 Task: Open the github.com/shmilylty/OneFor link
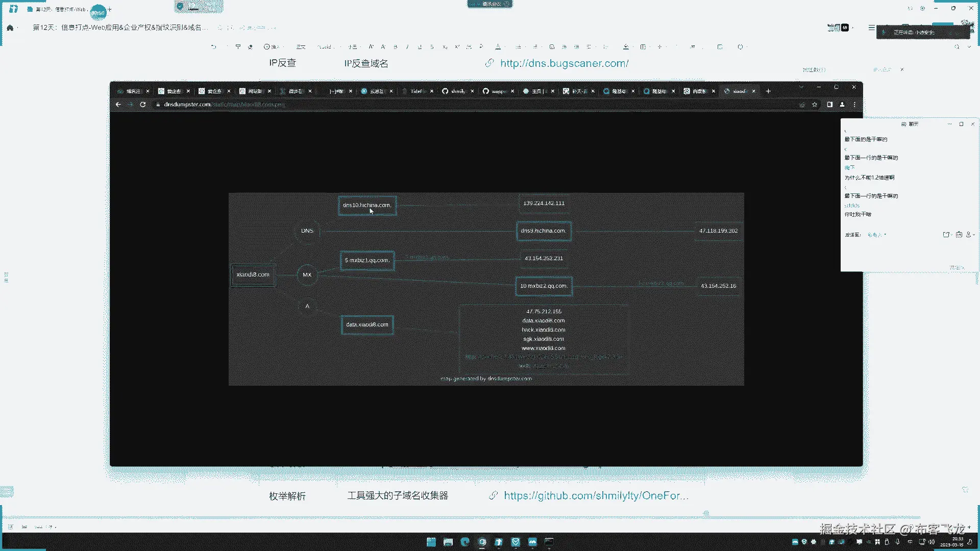(x=596, y=495)
